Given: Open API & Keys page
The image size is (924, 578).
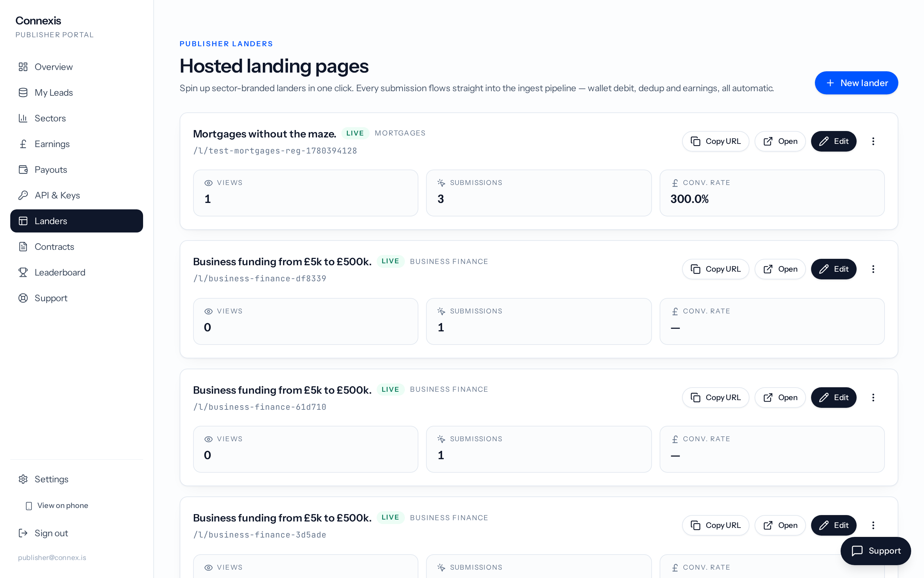Looking at the screenshot, I should (76, 195).
